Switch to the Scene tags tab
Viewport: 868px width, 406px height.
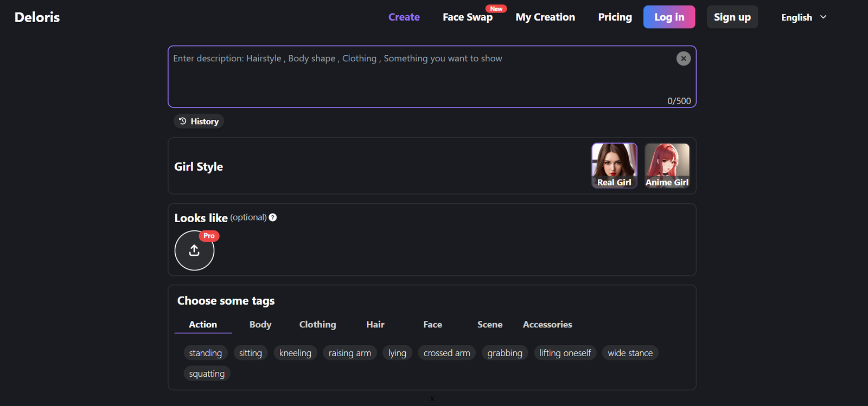coord(490,325)
